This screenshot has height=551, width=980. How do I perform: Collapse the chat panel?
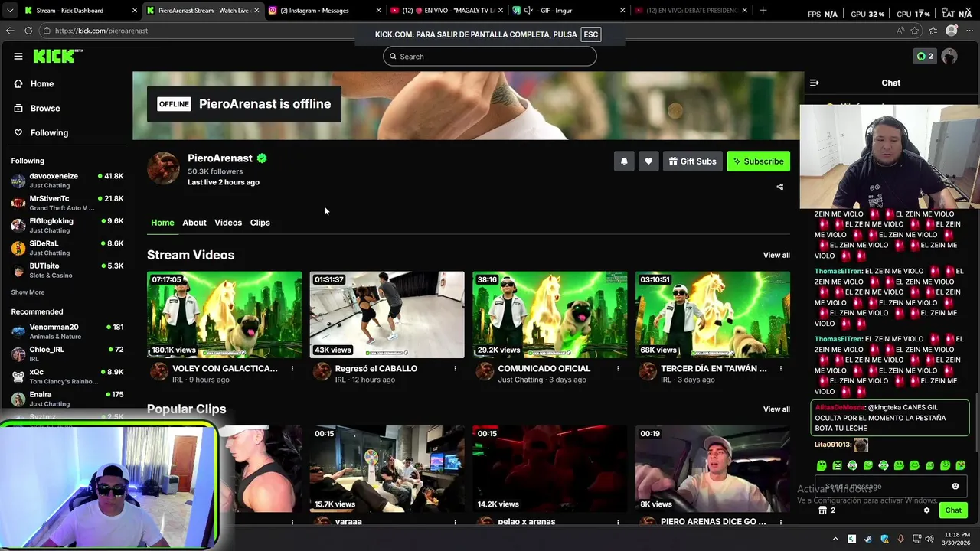tap(815, 83)
